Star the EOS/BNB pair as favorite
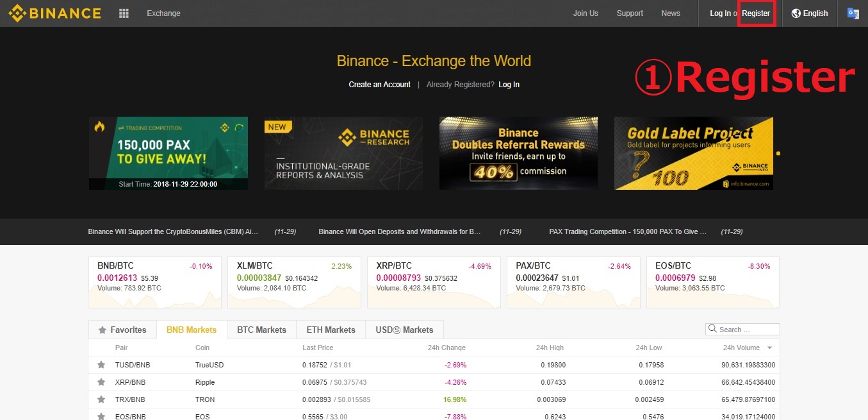 pos(101,416)
